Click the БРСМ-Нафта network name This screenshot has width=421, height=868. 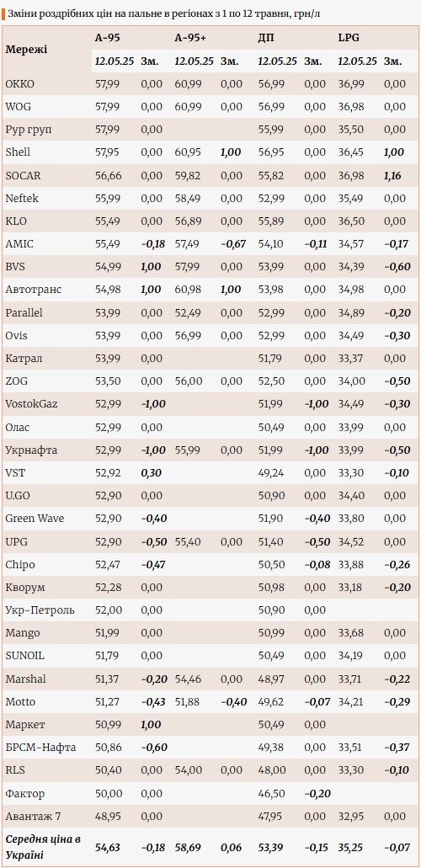(x=40, y=748)
